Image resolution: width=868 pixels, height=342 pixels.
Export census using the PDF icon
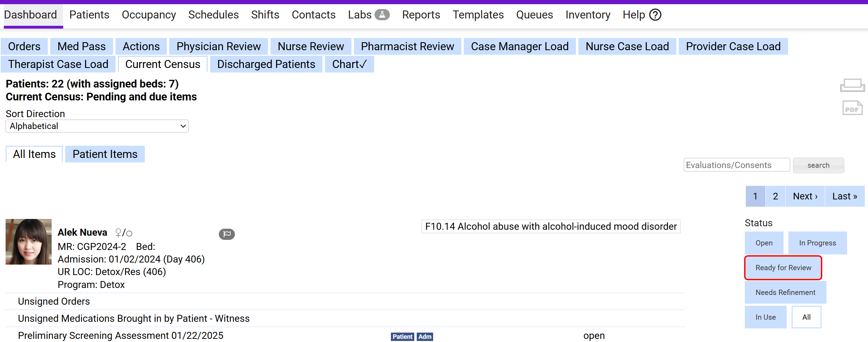tap(852, 108)
